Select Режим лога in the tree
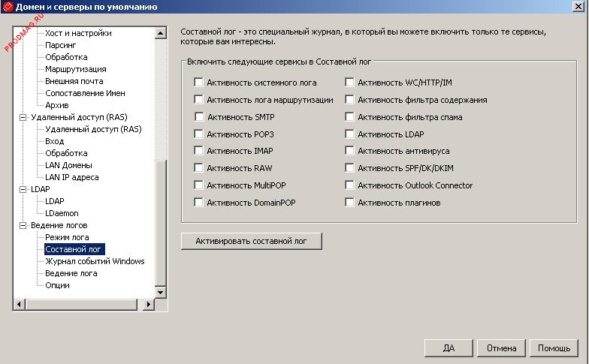589x364 pixels. (x=66, y=237)
